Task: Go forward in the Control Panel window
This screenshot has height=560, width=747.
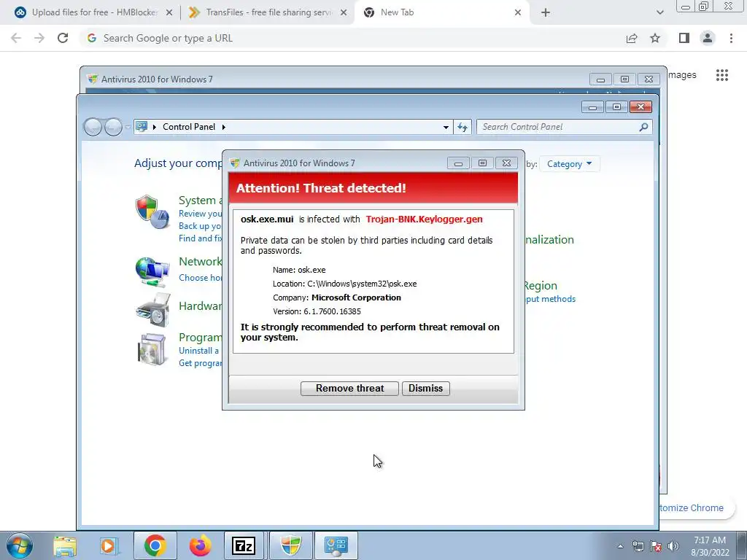Action: (x=113, y=127)
